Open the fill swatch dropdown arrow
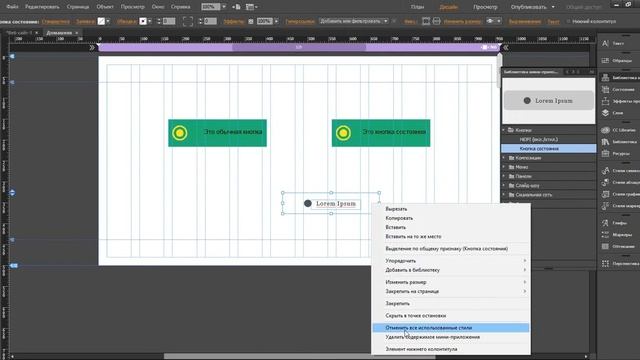The height and width of the screenshot is (360, 640). coord(108,21)
